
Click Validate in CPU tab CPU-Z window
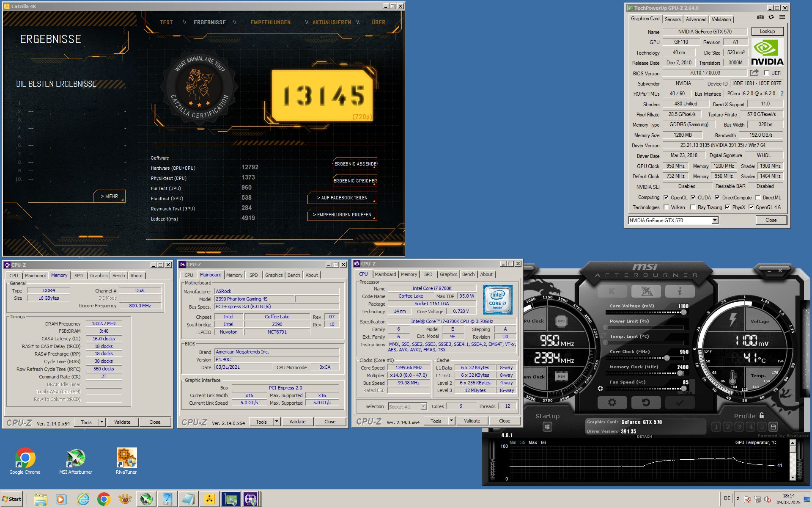point(472,421)
